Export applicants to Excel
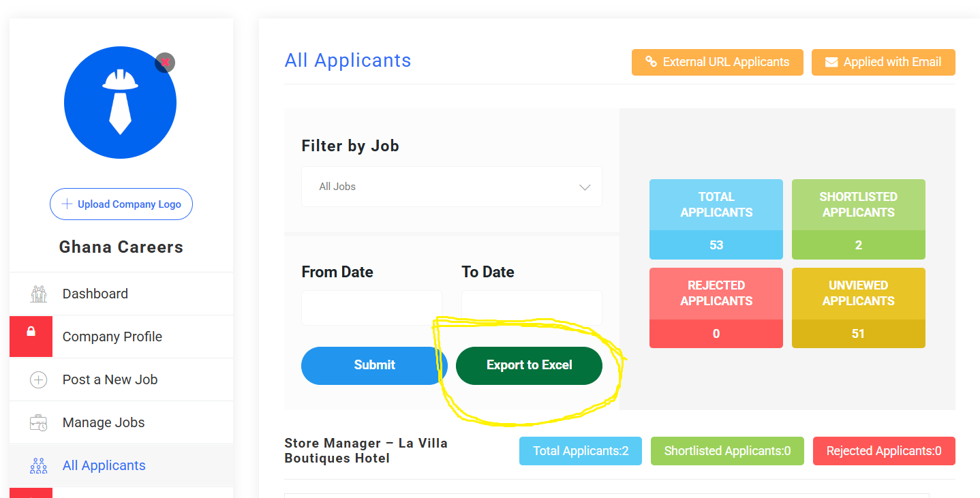This screenshot has width=980, height=498. coord(529,365)
